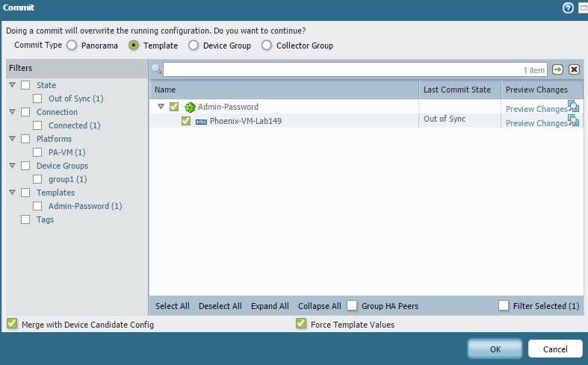
Task: Check the Out of Sync (1) filter
Action: pos(37,99)
